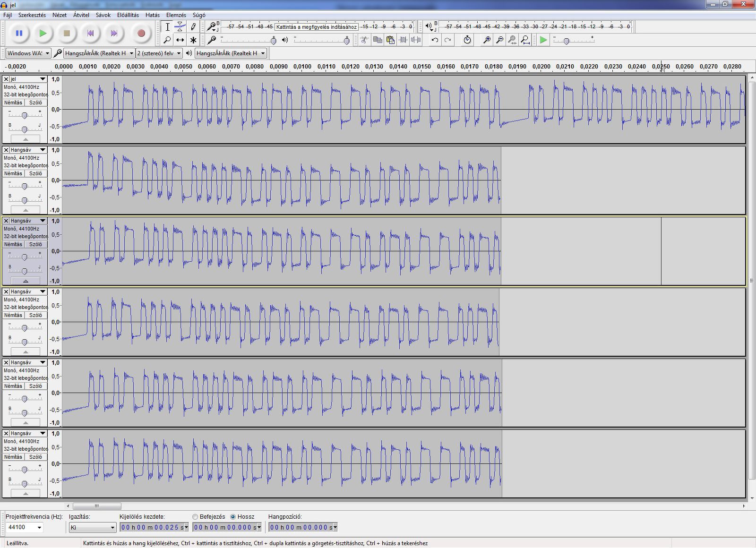Image resolution: width=756 pixels, height=548 pixels.
Task: Skip to end of the project
Action: 114,33
